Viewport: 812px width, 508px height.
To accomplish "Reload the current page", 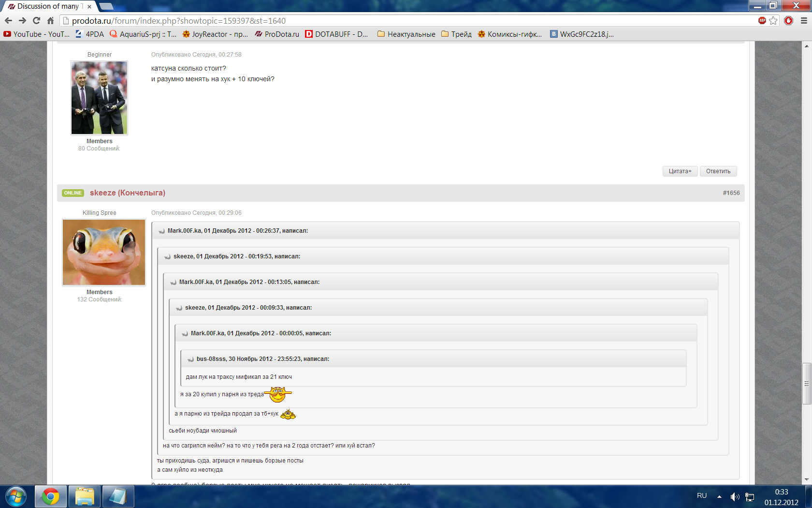I will click(36, 21).
